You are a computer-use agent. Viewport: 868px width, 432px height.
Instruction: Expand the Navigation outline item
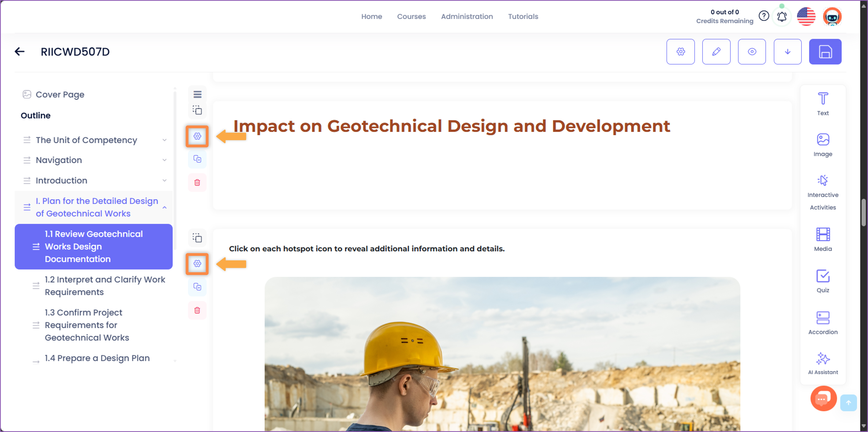(164, 160)
